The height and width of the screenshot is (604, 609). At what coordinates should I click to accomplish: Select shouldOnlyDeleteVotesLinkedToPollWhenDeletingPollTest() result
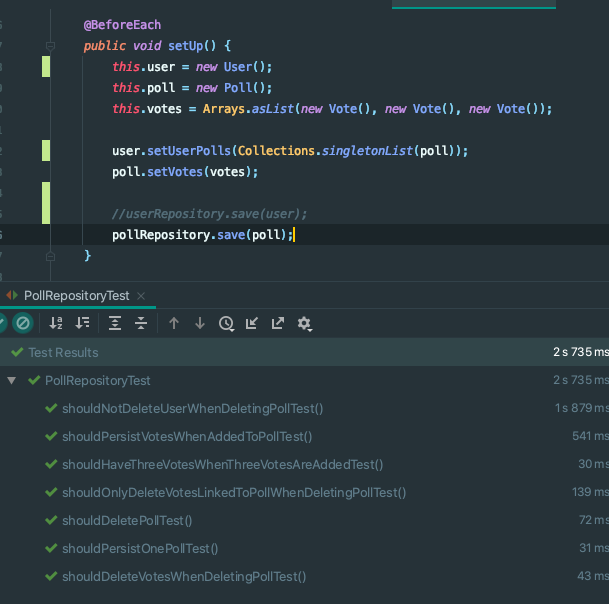click(x=304, y=492)
